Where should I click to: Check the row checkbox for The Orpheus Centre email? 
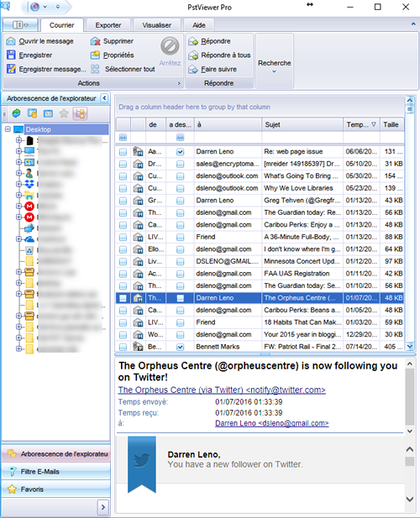pyautogui.click(x=123, y=298)
